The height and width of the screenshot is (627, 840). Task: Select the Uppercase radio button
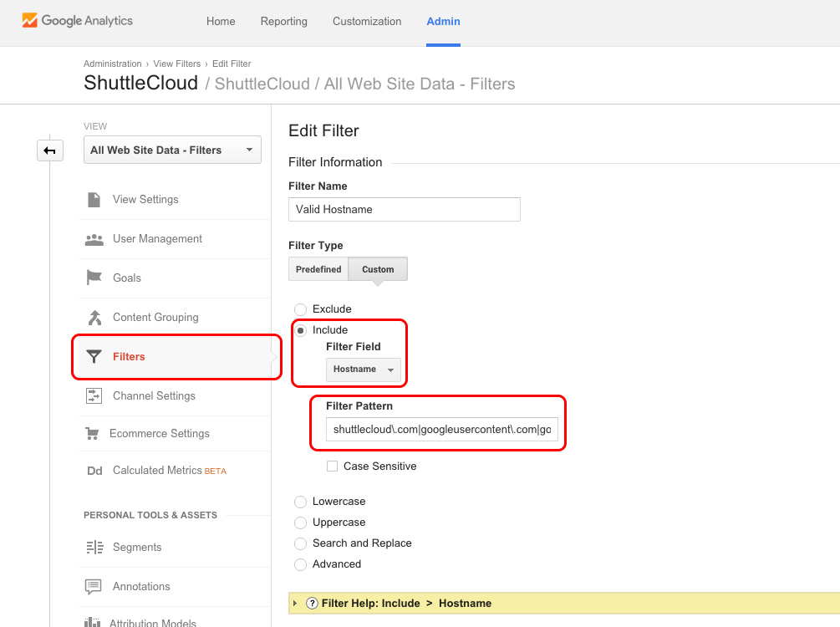(x=301, y=522)
